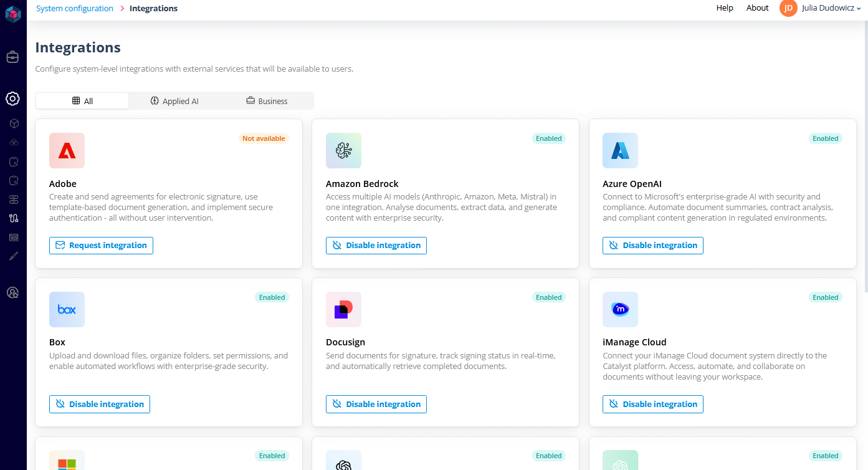Expand the Julia Dudowicz user dropdown
The height and width of the screenshot is (470, 868).
(x=831, y=8)
